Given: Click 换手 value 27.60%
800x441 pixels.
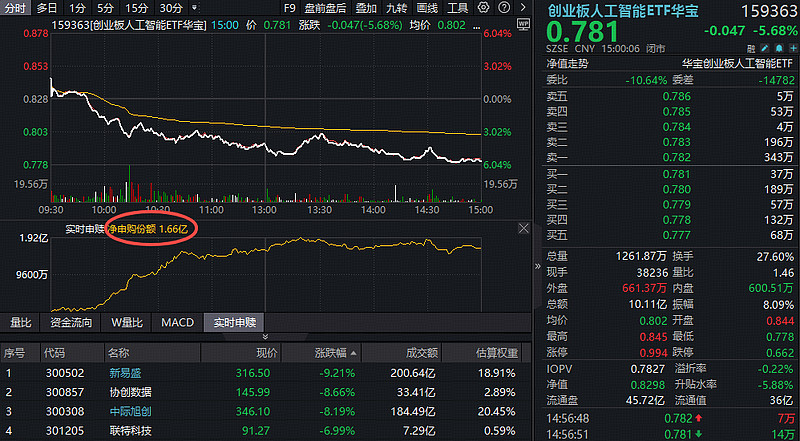Looking at the screenshot, I should click(776, 256).
